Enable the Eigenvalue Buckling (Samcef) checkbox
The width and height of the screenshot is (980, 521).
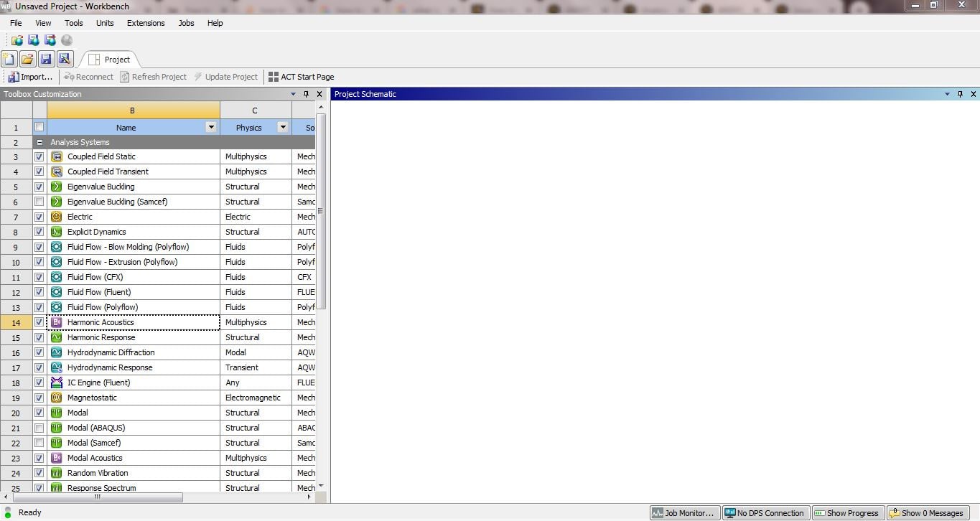coord(39,202)
